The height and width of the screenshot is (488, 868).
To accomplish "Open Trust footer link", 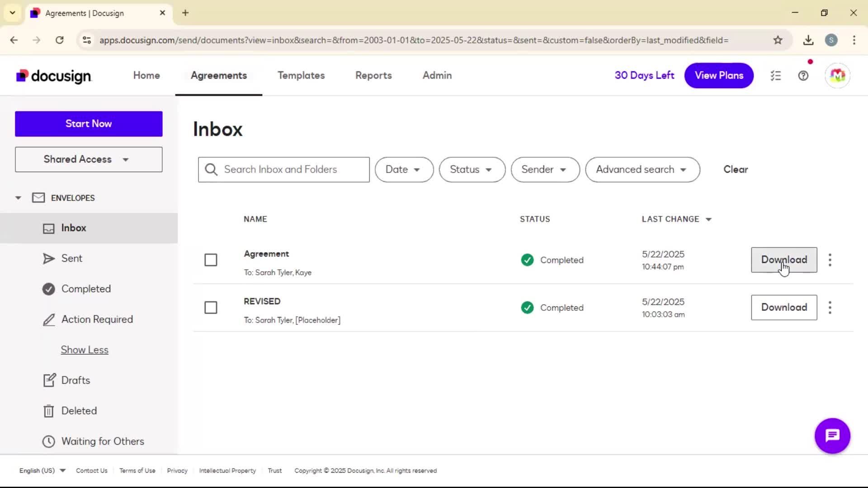I will click(x=275, y=471).
